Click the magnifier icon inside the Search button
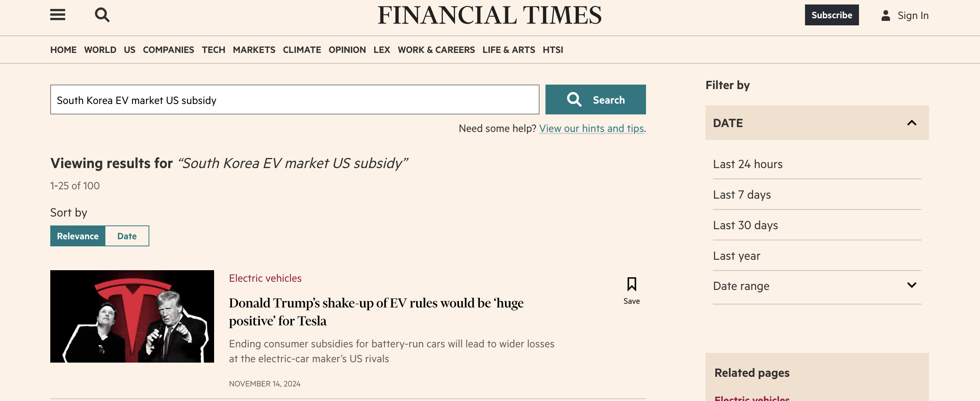 [x=575, y=100]
